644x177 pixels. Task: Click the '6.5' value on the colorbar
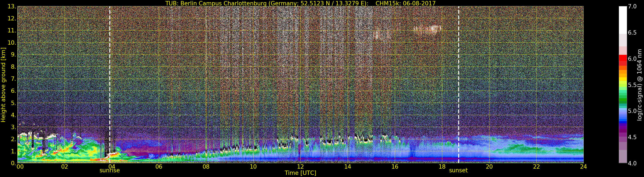click(x=632, y=33)
